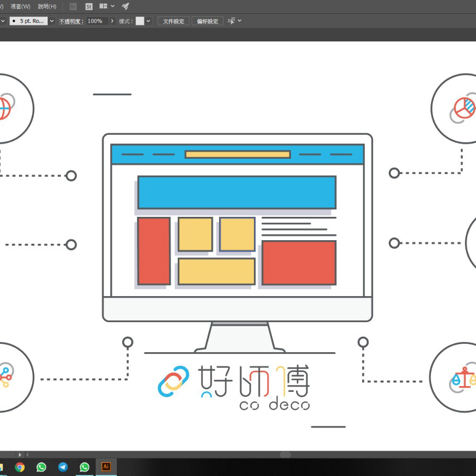Open Adobe Bridge via the Br icon

coord(74,6)
